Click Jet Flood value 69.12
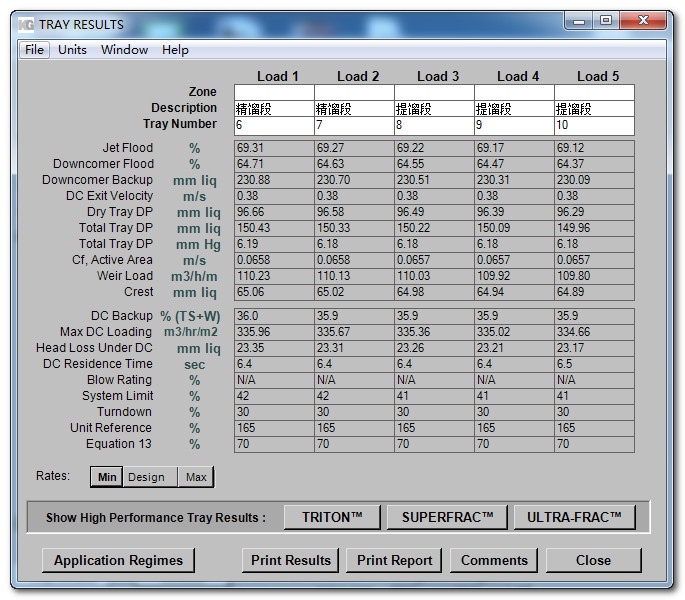The image size is (685, 600). [595, 148]
